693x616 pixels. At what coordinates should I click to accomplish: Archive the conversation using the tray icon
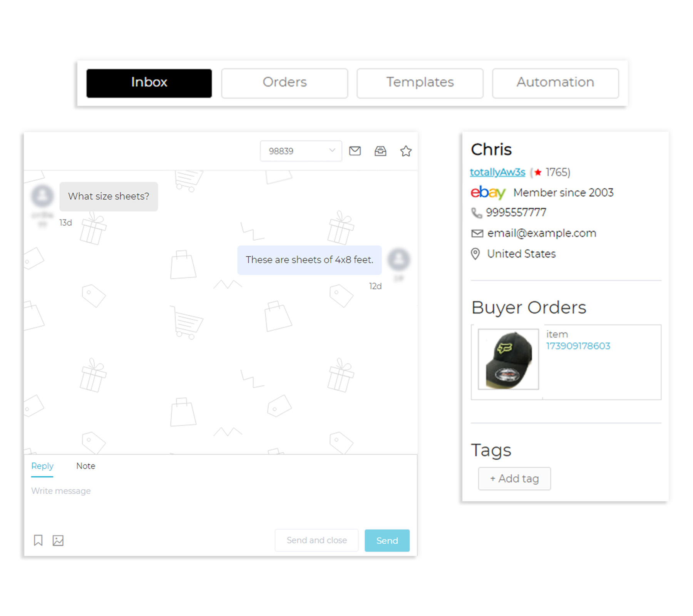tap(380, 151)
